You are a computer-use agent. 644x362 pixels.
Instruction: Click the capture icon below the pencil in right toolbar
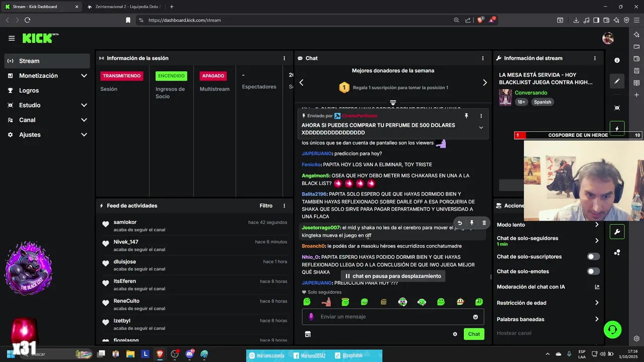[x=617, y=108]
